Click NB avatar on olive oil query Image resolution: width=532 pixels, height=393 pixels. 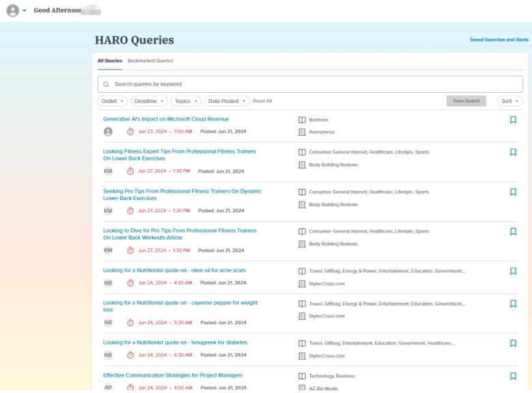coord(108,283)
